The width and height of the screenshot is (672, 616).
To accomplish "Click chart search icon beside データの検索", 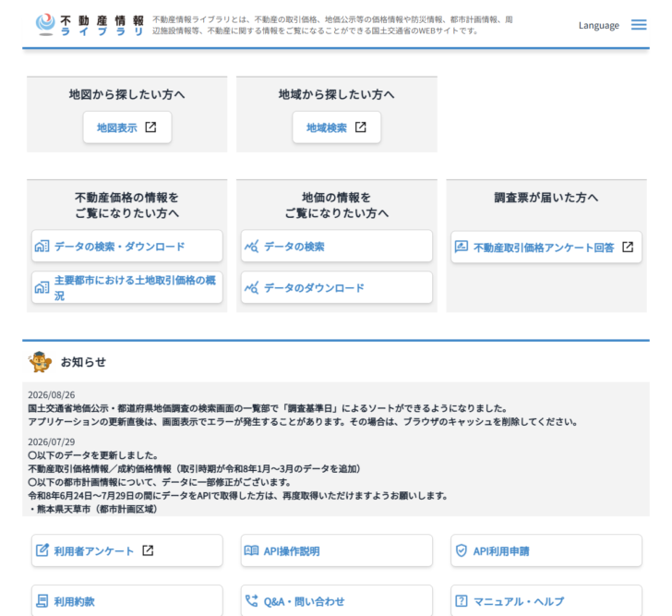I will click(x=252, y=246).
